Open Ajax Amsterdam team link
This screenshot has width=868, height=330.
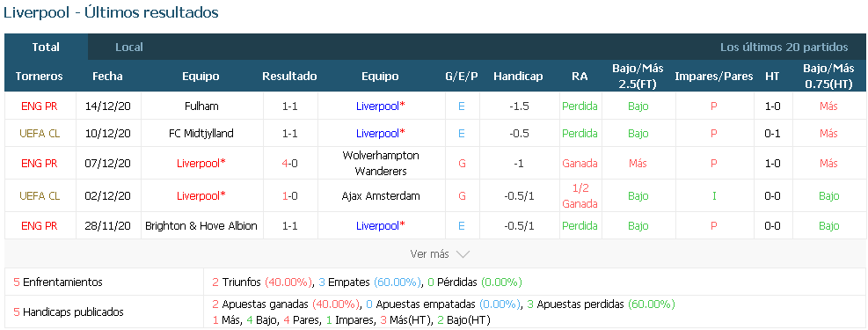[382, 196]
